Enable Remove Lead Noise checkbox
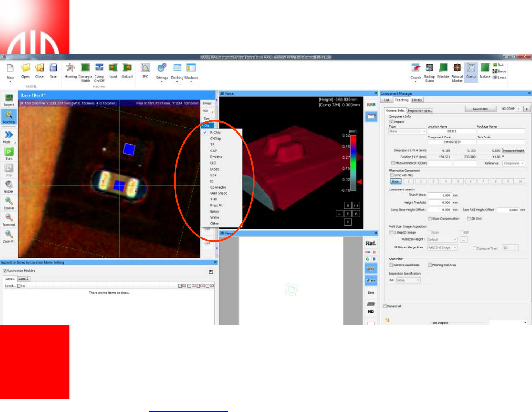This screenshot has height=412, width=532. click(391, 265)
